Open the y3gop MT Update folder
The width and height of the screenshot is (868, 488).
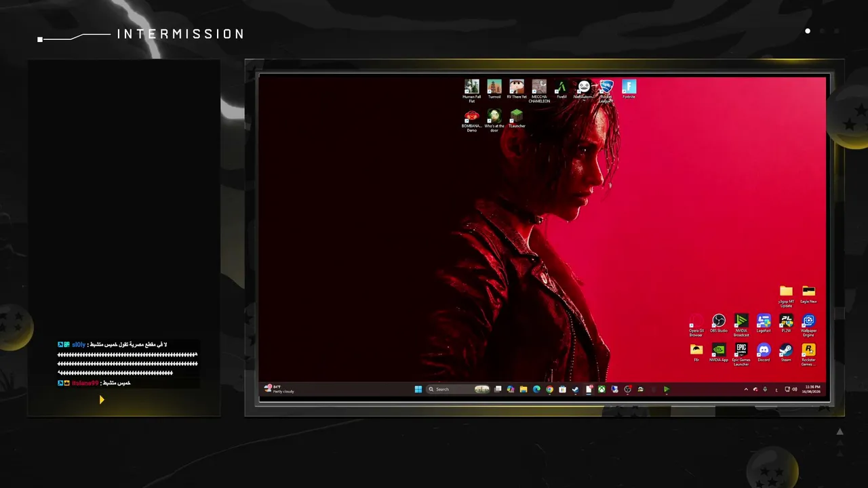click(x=786, y=296)
